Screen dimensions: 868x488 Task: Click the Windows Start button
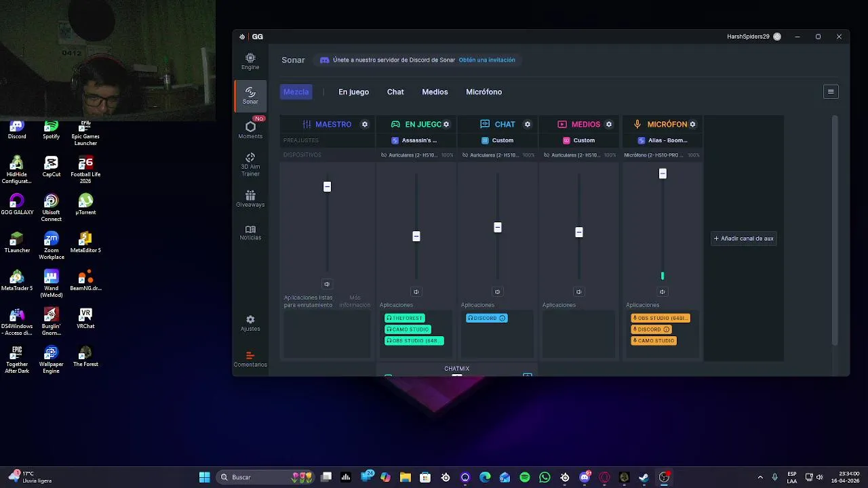point(204,477)
